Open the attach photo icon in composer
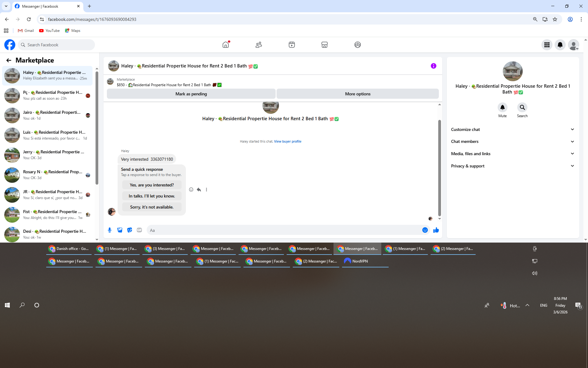Image resolution: width=588 pixels, height=368 pixels. click(x=120, y=230)
